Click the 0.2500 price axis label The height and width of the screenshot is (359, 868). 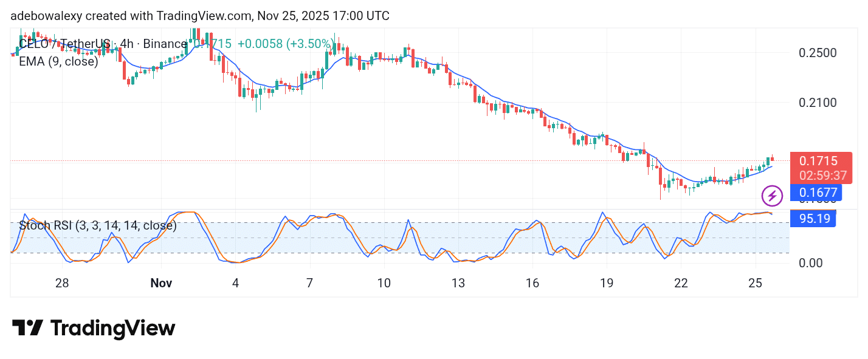(818, 53)
